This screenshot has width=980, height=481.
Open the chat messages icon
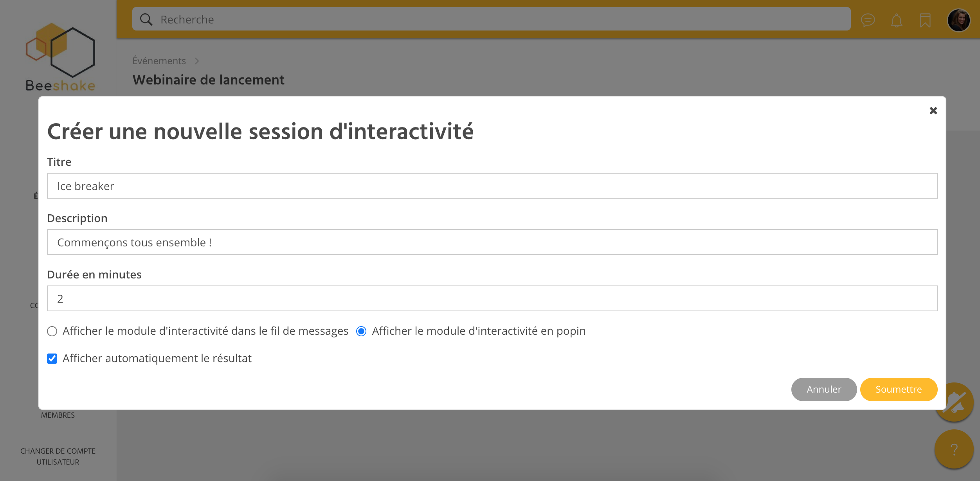pos(868,20)
